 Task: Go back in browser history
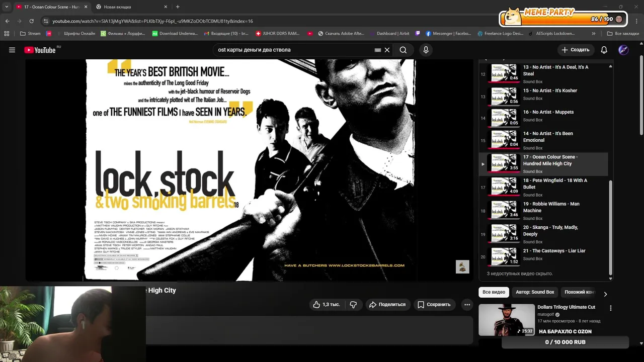7,21
